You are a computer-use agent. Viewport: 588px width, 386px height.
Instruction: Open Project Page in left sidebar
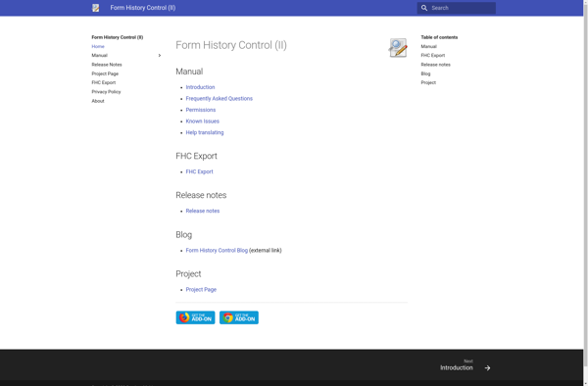105,73
